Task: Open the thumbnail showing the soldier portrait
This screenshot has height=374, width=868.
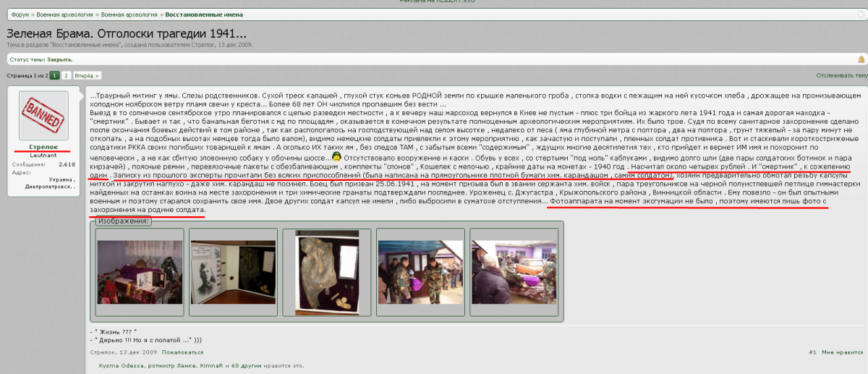Action: (233, 272)
